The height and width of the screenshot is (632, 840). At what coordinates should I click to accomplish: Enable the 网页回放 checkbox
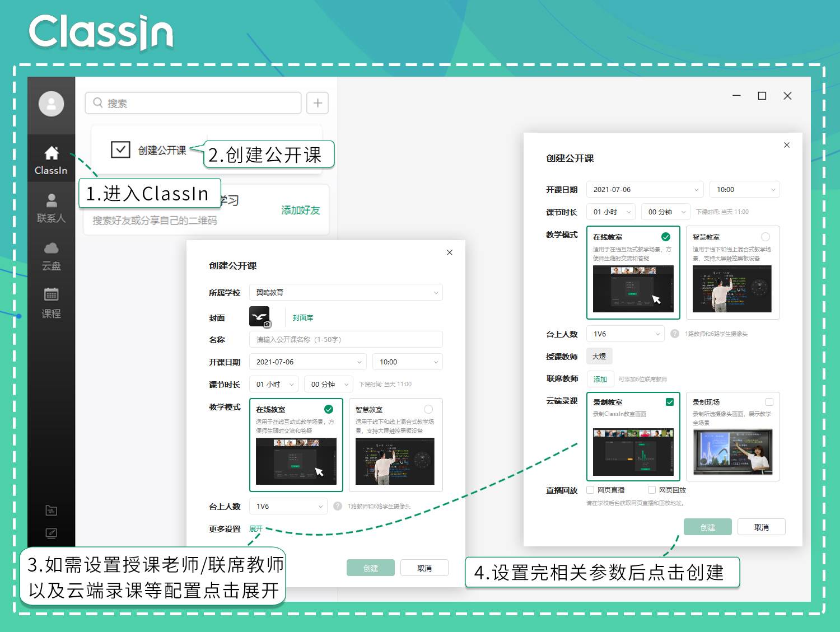[x=652, y=490]
